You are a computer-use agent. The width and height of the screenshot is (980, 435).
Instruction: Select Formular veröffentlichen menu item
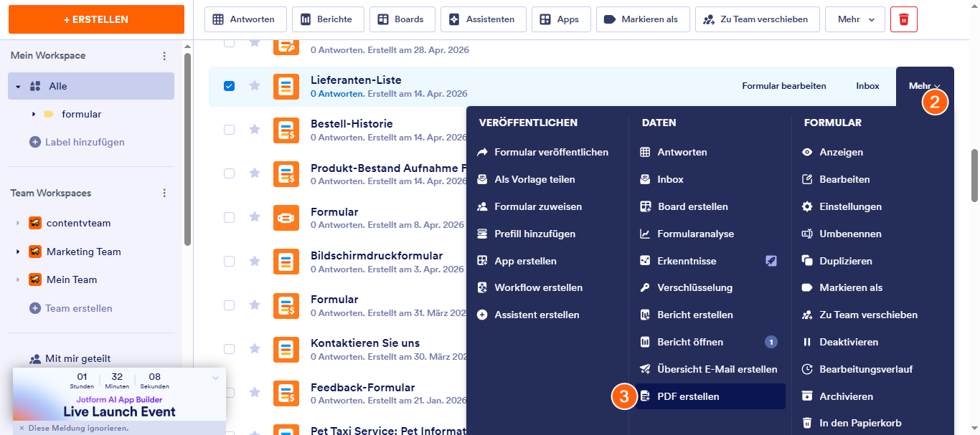point(543,152)
